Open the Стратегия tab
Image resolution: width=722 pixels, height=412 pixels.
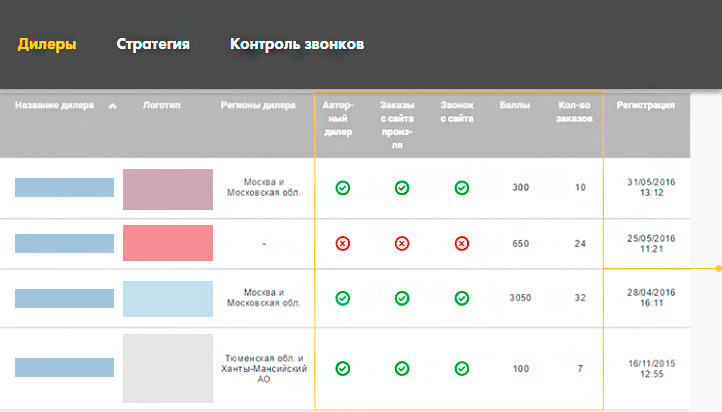click(153, 44)
